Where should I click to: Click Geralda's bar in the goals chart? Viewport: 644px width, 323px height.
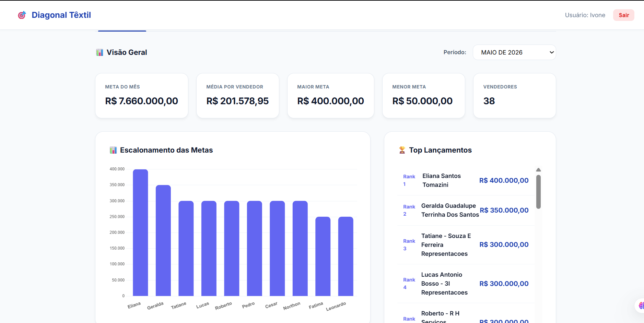pos(163,240)
